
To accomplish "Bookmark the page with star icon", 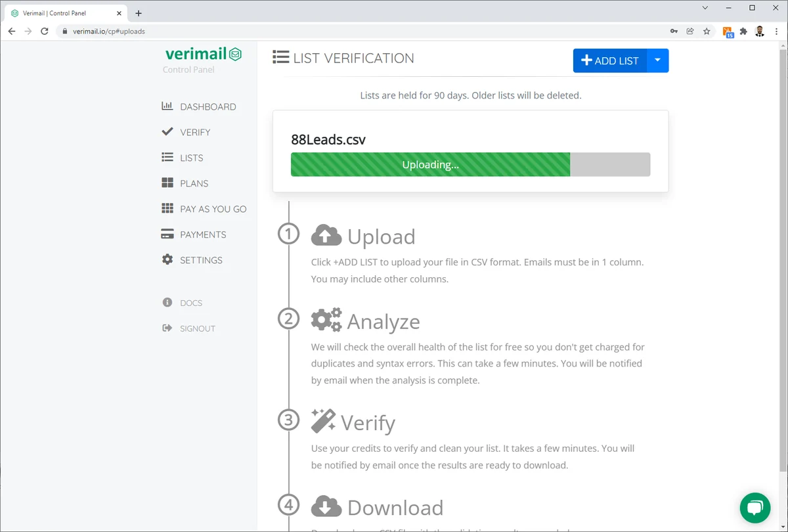I will coord(707,31).
